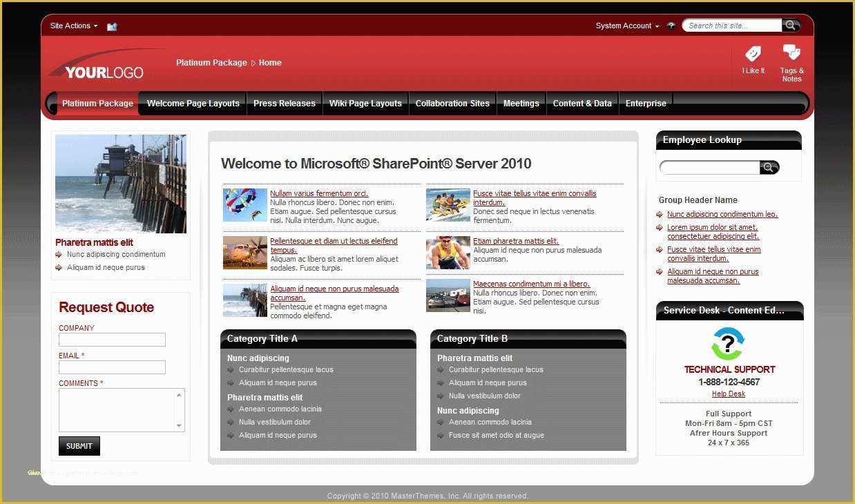Click Nulla vestibulum dolor in Category A
Viewport: 855px width, 504px height.
(x=275, y=423)
